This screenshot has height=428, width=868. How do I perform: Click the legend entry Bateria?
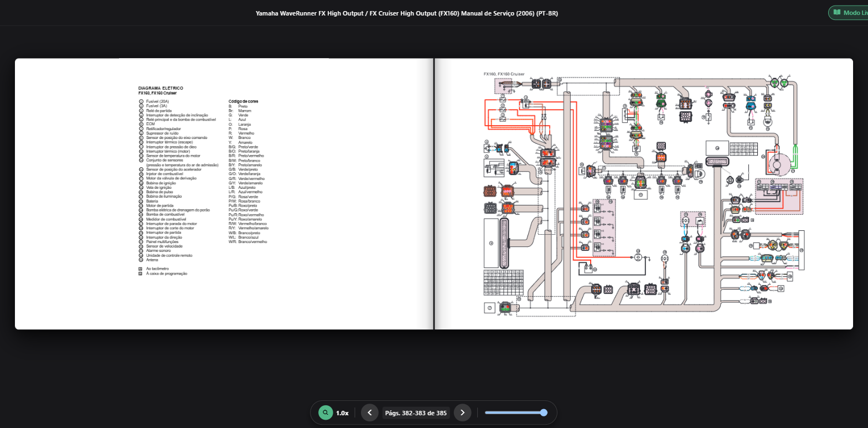click(152, 201)
